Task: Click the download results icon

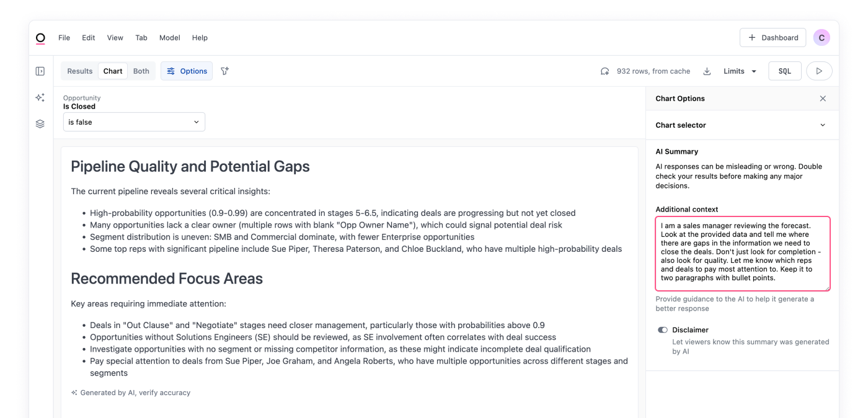Action: [707, 71]
